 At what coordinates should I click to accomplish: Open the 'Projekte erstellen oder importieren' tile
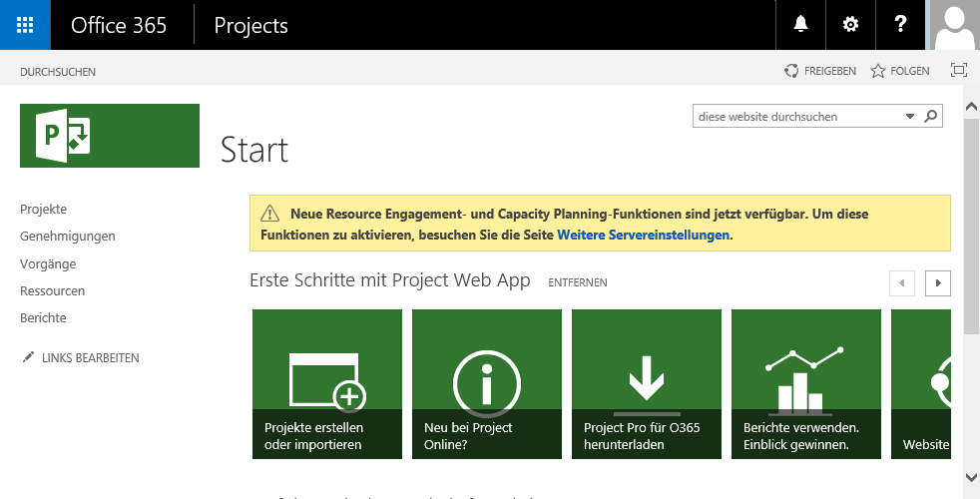tap(327, 384)
